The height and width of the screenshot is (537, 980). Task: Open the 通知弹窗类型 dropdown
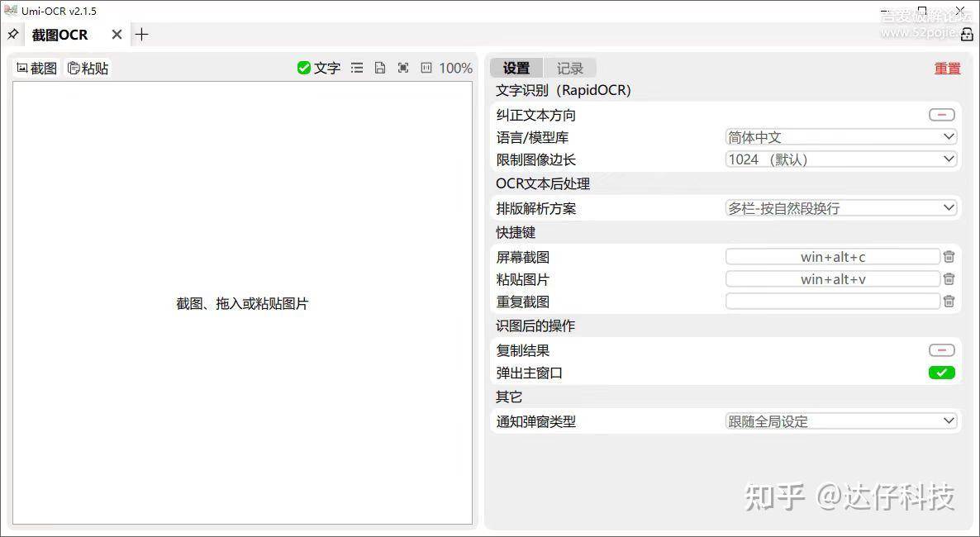pyautogui.click(x=840, y=421)
